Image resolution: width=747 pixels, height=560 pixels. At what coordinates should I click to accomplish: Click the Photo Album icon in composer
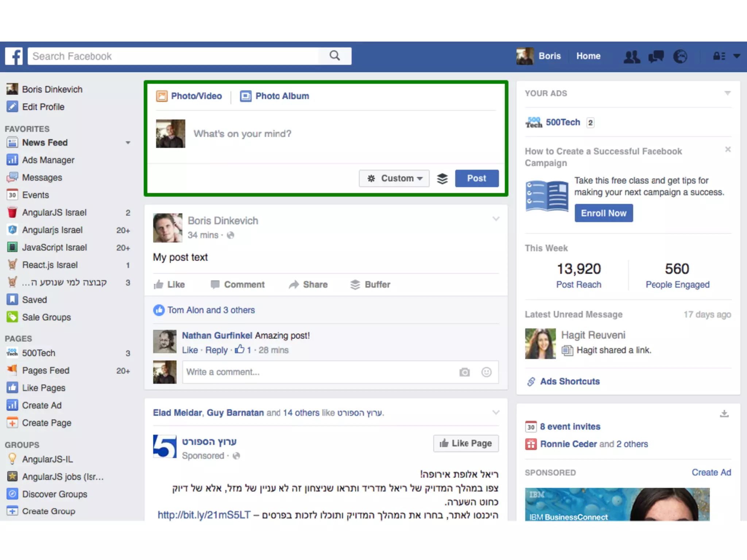coord(245,96)
